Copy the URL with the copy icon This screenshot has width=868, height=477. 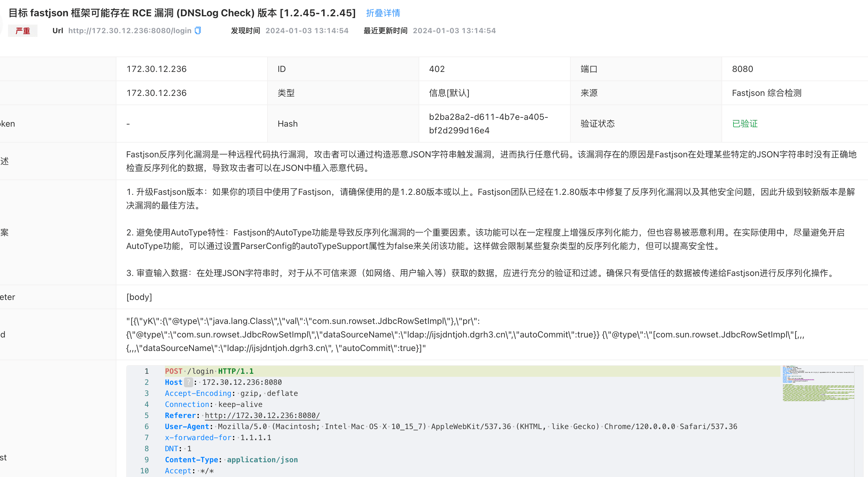198,31
